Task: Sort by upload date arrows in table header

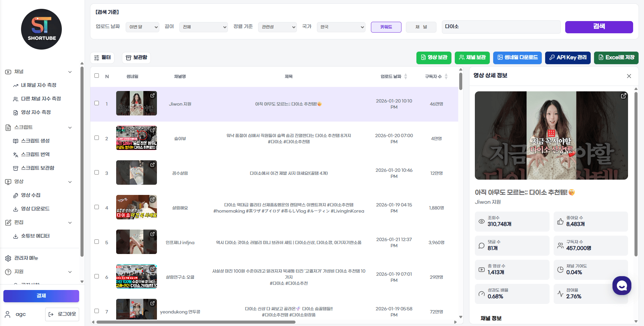Action: pyautogui.click(x=406, y=76)
